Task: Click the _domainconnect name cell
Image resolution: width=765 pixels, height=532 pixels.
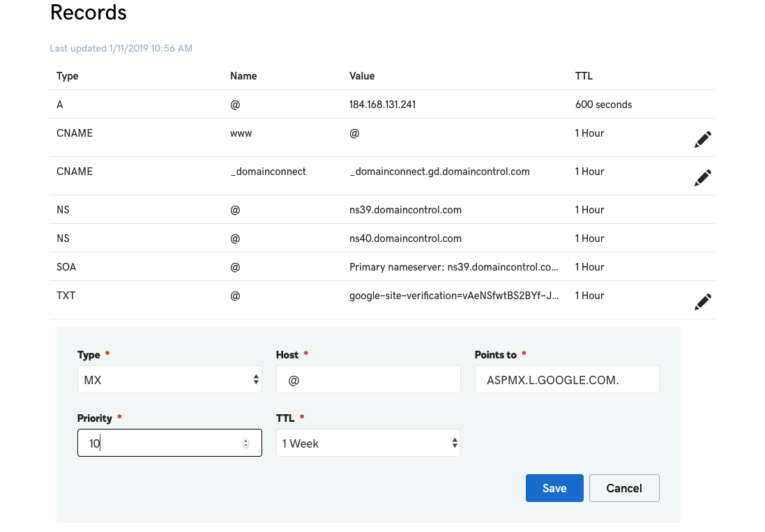Action: pos(268,172)
